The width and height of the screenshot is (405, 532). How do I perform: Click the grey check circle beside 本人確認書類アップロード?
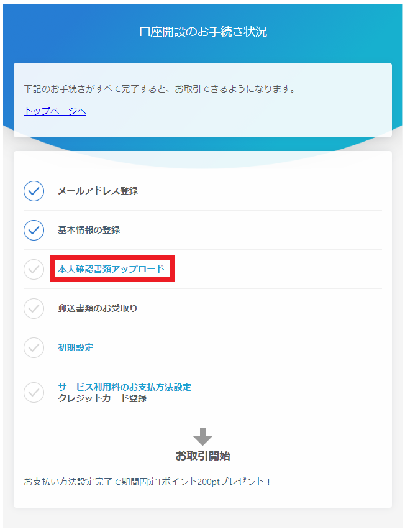[34, 269]
